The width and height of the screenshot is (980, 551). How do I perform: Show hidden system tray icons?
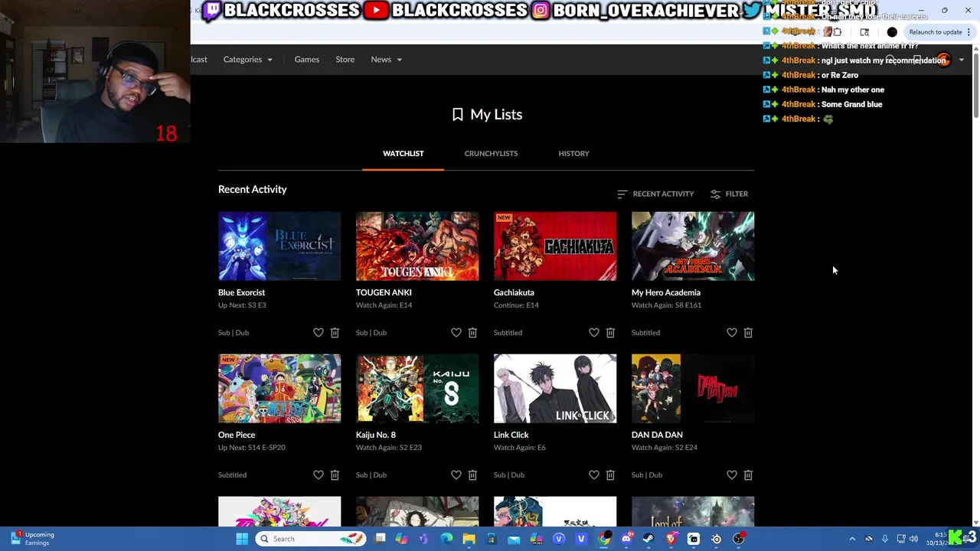[x=852, y=539]
